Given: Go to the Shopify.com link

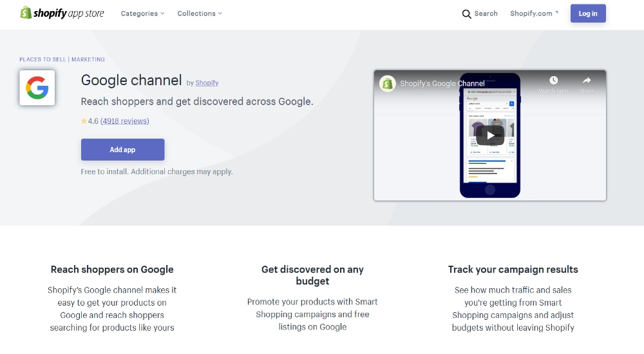Looking at the screenshot, I should (x=531, y=14).
